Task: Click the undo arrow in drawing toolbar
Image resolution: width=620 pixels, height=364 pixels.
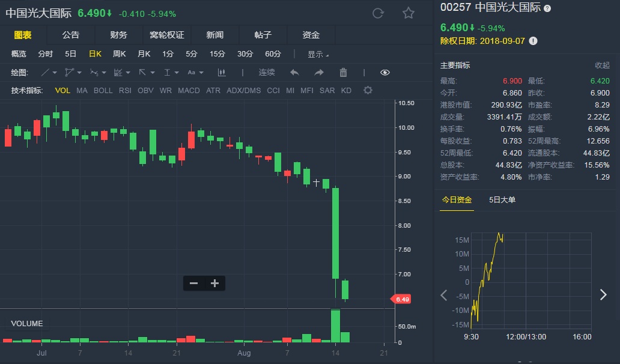Action: coord(294,73)
